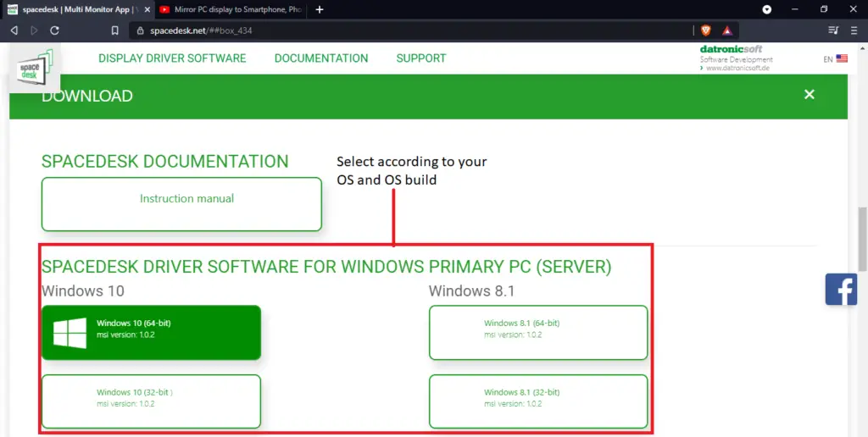Select the EN language option
868x437 pixels.
click(827, 59)
